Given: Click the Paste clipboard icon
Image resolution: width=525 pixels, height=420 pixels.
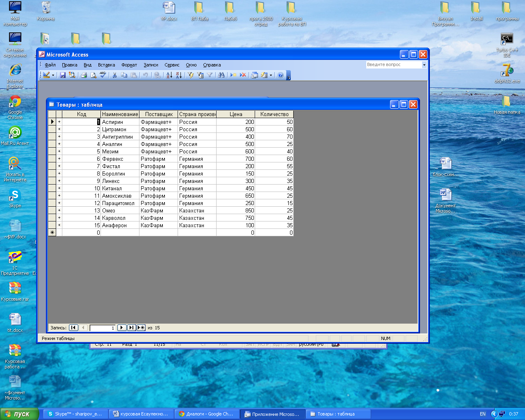Looking at the screenshot, I should 133,75.
